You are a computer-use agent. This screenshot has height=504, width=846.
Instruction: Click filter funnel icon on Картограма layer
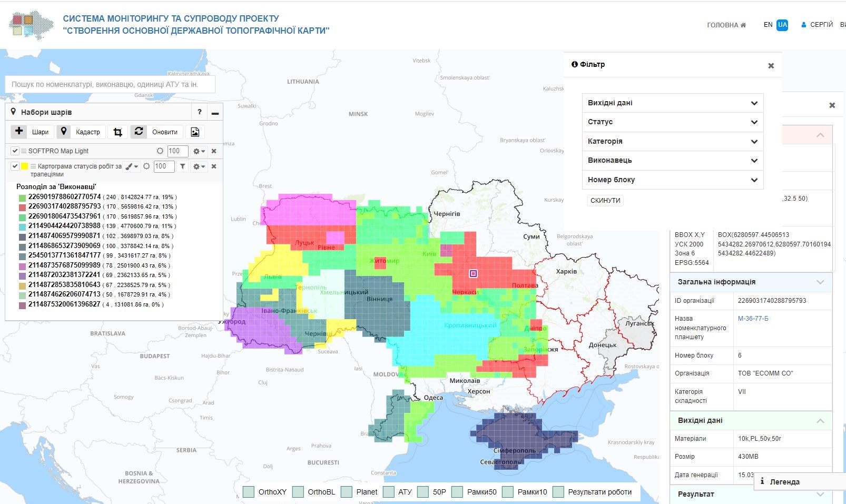[182, 166]
